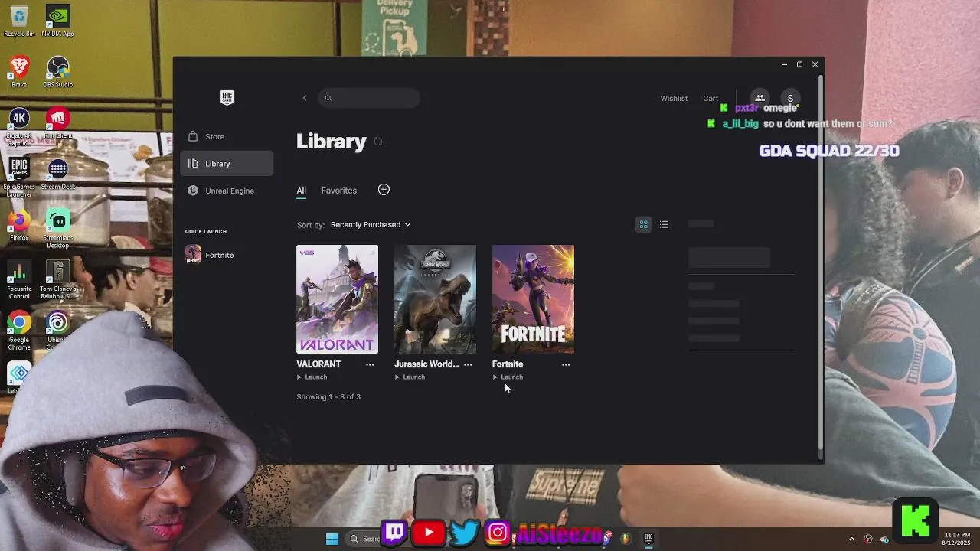Add a new collection with plus icon
980x551 pixels.
pos(384,190)
